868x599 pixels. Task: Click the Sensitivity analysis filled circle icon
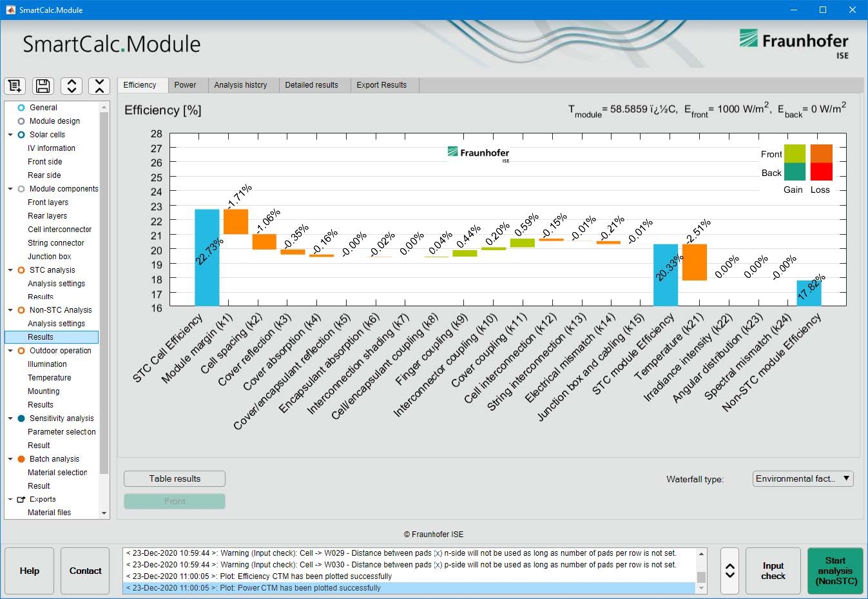(21, 418)
